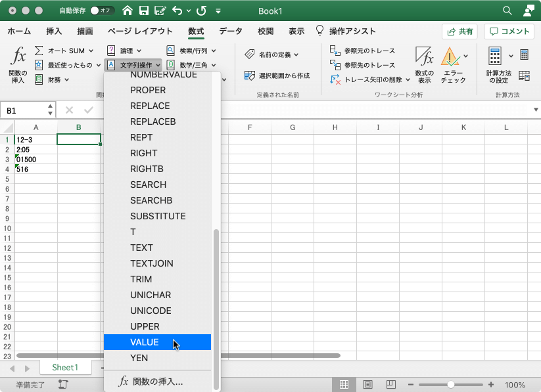
Task: Click 参照先のトレース icon
Action: [335, 65]
